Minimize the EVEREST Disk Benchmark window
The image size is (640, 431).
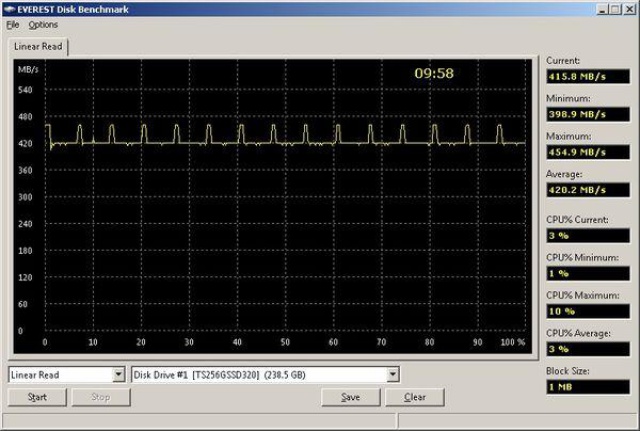603,9
